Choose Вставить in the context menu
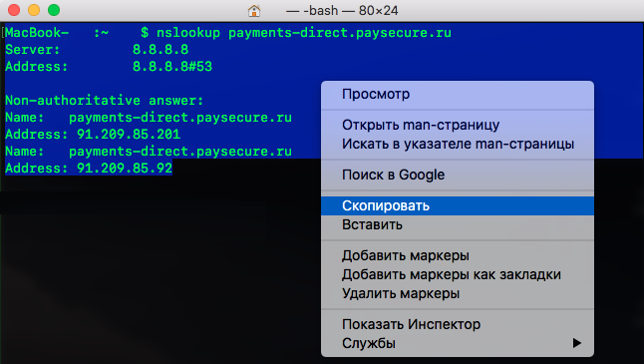This screenshot has height=364, width=644. click(x=458, y=224)
